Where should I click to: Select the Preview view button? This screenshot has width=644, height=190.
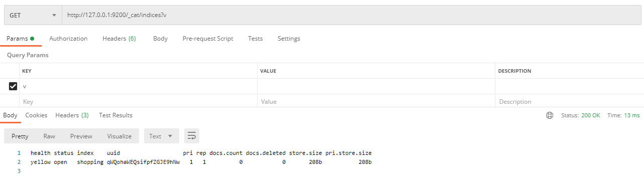81,136
